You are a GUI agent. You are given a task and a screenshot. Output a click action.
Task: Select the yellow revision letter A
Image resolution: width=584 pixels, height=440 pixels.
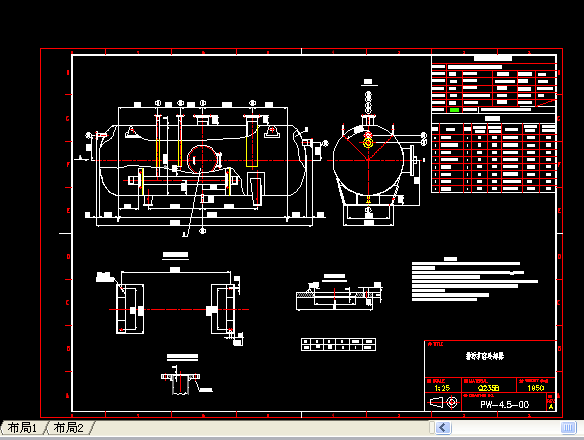[x=551, y=407]
